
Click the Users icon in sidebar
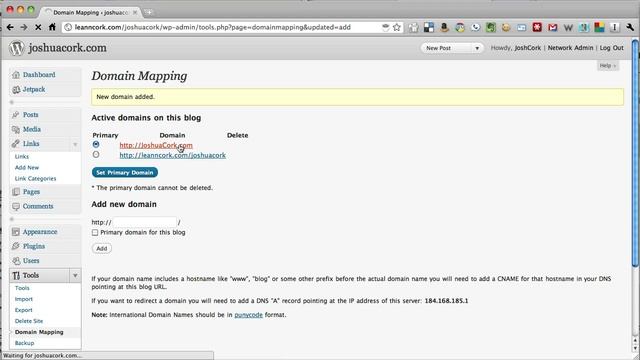(16, 260)
